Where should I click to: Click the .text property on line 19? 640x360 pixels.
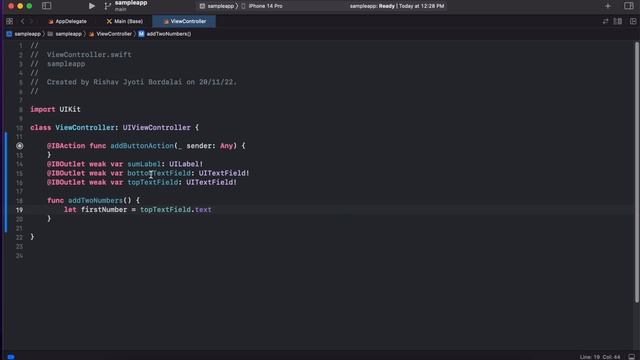202,210
